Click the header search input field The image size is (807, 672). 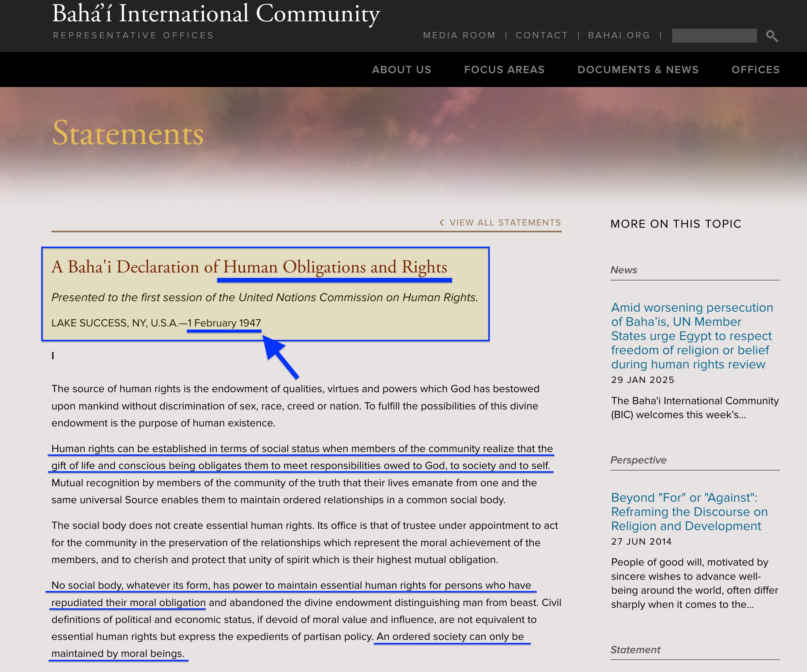(714, 36)
